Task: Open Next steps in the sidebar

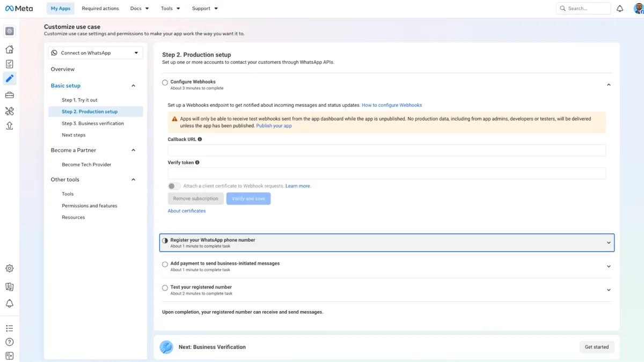Action: (x=74, y=135)
